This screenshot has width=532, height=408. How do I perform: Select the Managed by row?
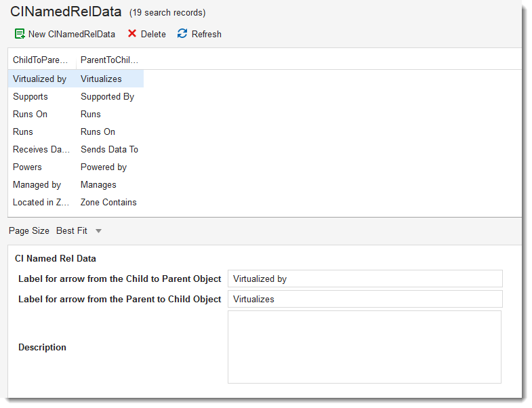coord(76,185)
